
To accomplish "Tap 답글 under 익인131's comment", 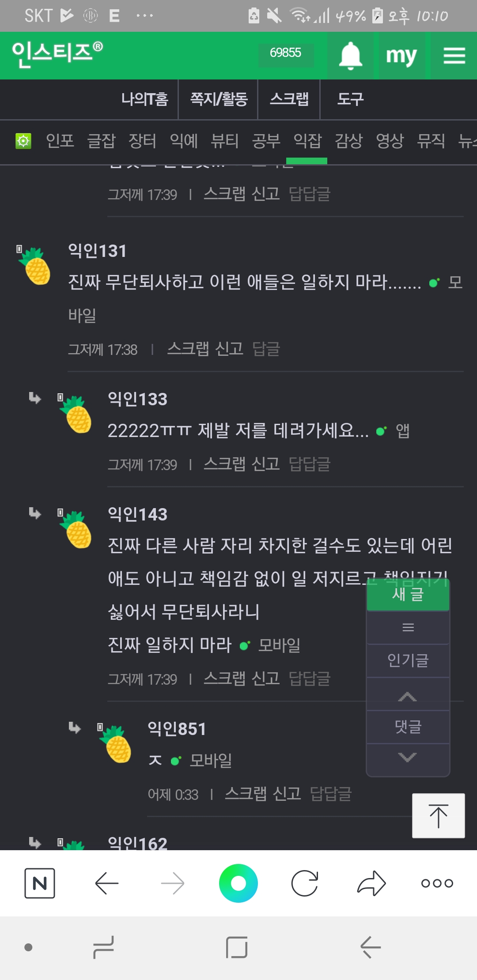I will [266, 349].
